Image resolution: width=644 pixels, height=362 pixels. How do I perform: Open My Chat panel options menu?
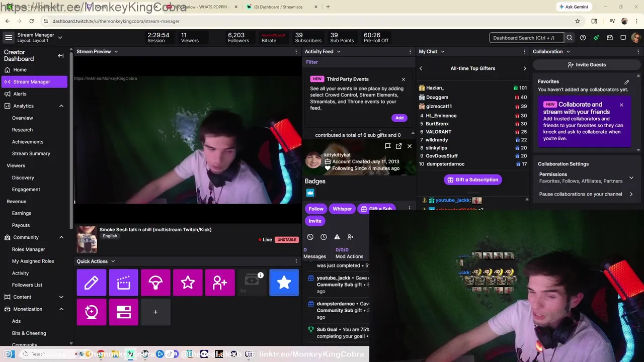point(524,51)
